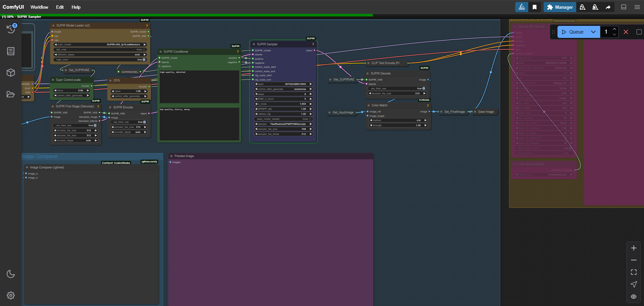The height and width of the screenshot is (306, 644).
Task: Open the node library cube icon
Action: [x=11, y=73]
